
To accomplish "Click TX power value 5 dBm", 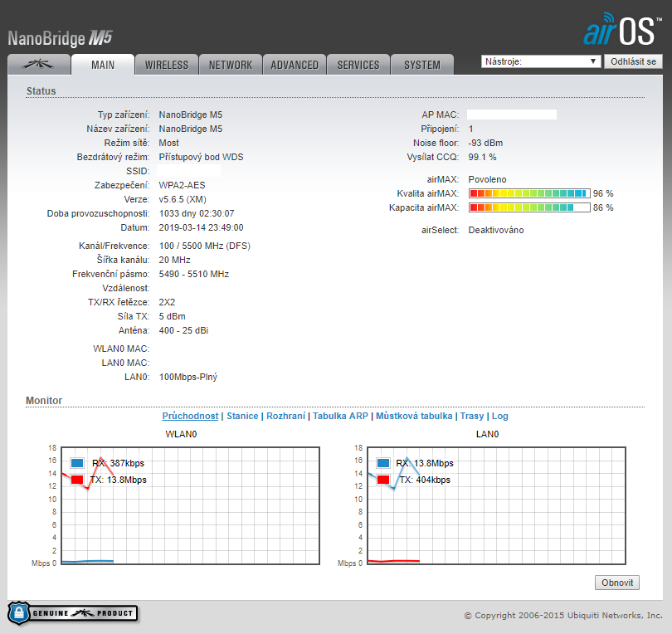I will tap(173, 316).
